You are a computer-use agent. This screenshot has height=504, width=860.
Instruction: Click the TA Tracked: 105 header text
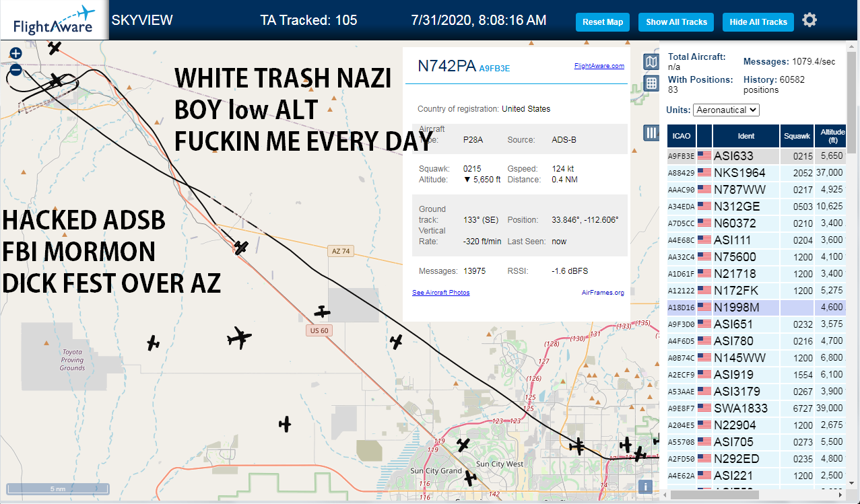coord(308,20)
